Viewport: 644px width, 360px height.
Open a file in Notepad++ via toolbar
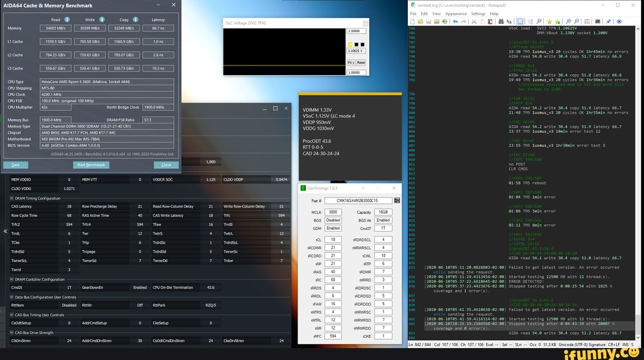pos(420,21)
